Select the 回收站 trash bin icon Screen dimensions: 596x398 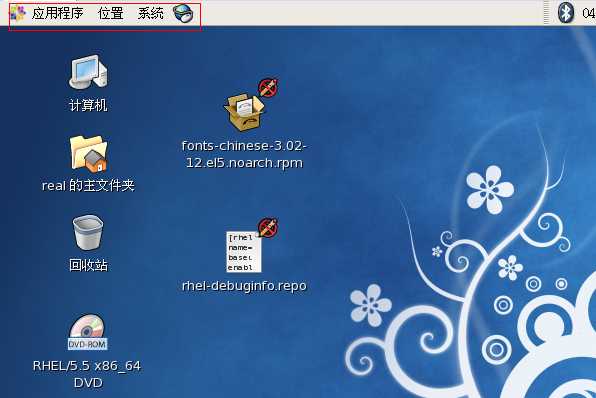click(x=88, y=233)
